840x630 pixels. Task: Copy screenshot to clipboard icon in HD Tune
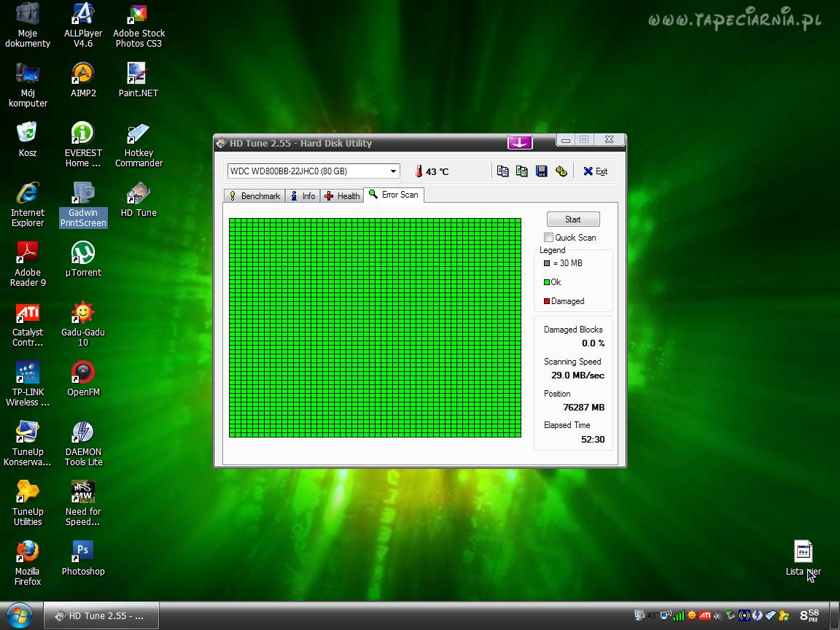(522, 171)
